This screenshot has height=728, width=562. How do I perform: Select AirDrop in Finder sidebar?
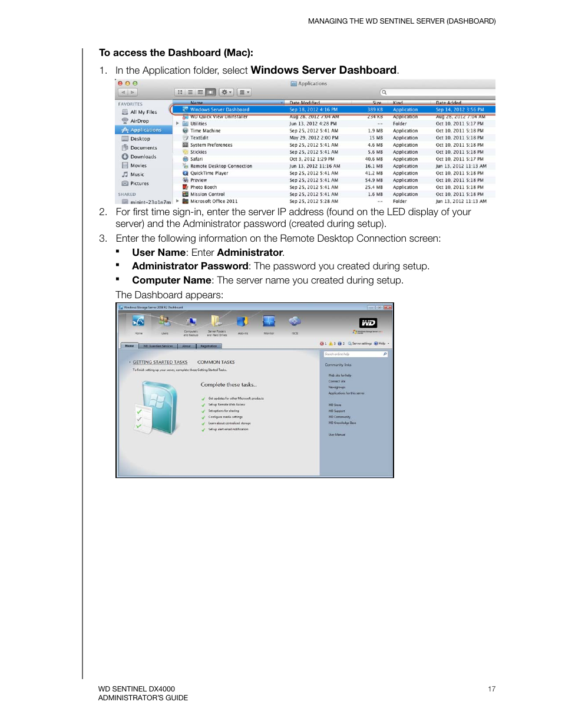[140, 121]
